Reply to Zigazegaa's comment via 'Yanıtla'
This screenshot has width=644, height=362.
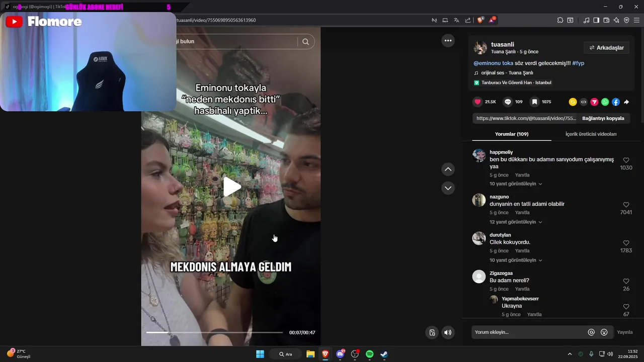point(522,289)
